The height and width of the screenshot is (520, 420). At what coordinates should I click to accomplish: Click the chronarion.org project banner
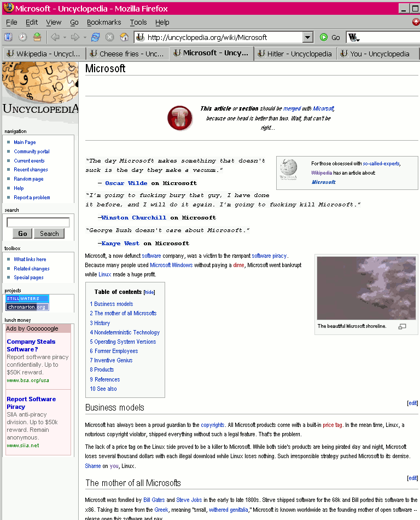click(x=27, y=307)
